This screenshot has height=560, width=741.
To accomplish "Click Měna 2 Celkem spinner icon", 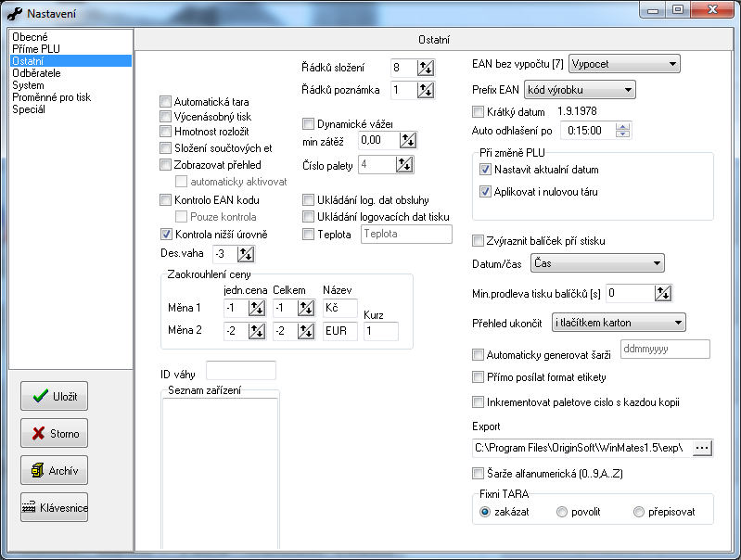I will pyautogui.click(x=305, y=332).
